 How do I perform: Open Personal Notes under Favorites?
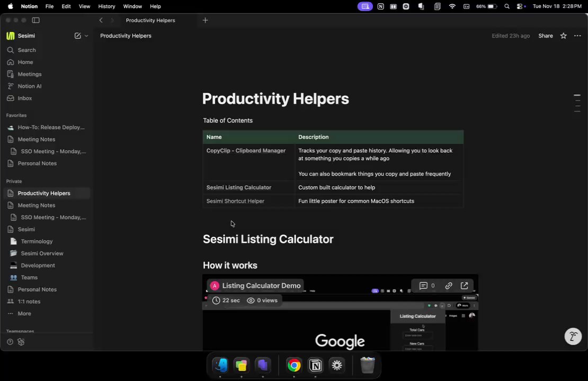click(x=47, y=163)
